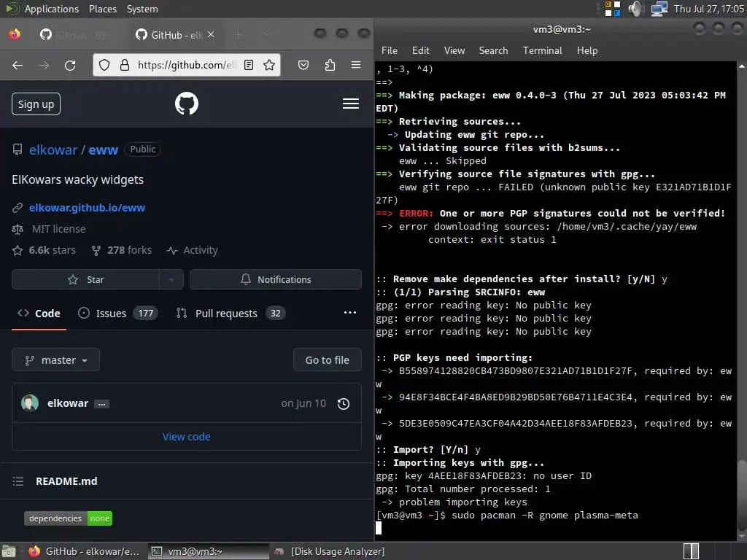Open network connection icon in panel

[x=659, y=9]
